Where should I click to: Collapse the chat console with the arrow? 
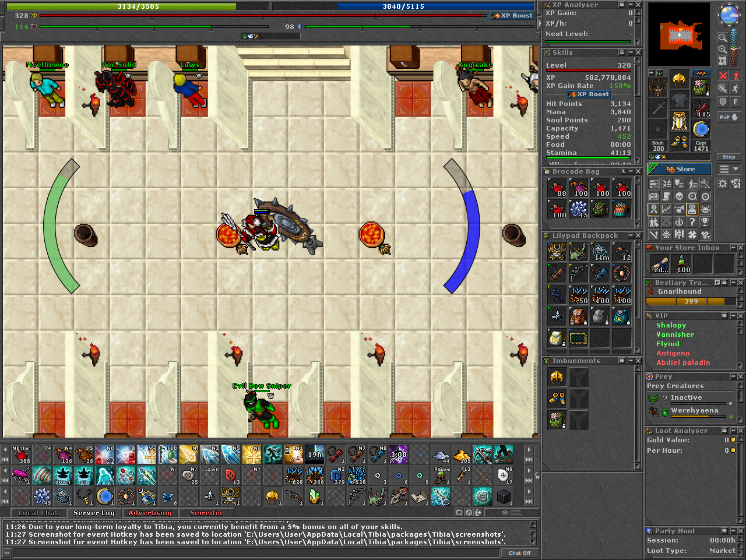(x=7, y=552)
